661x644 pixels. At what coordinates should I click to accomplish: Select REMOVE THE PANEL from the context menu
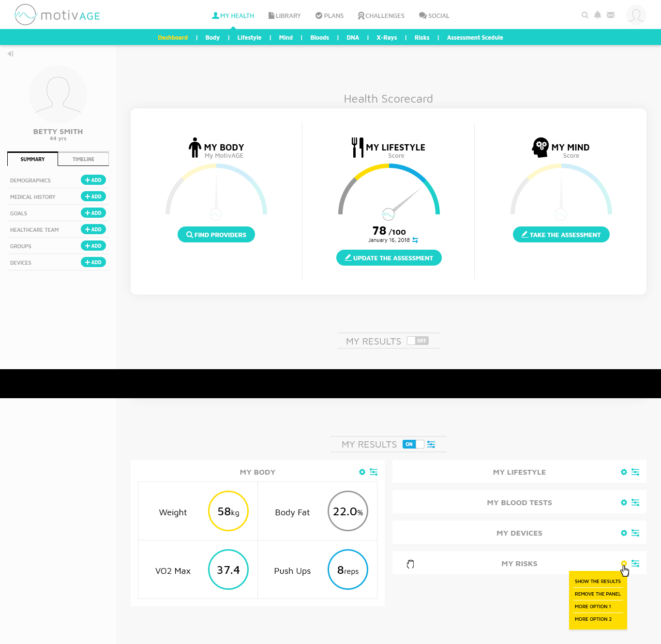click(x=598, y=594)
